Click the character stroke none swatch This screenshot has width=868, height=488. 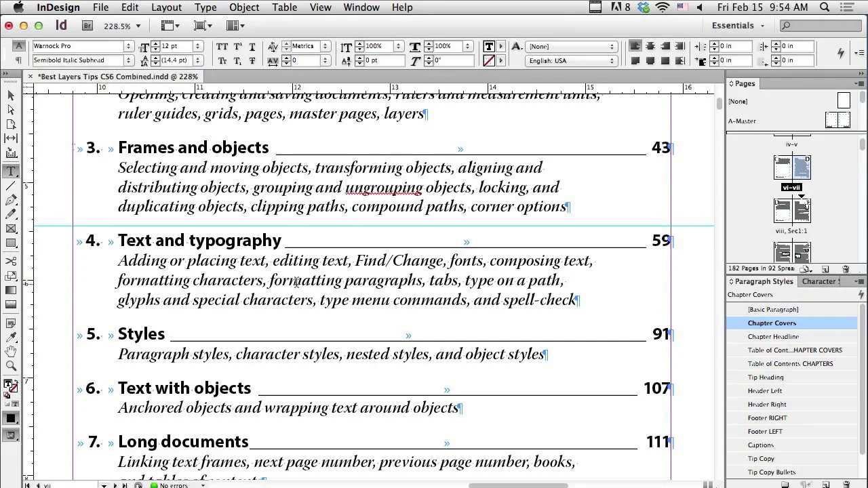tap(488, 60)
